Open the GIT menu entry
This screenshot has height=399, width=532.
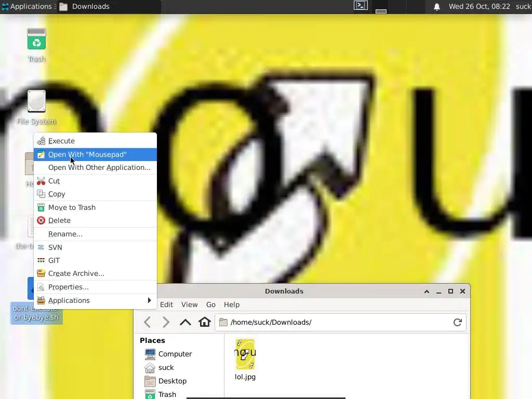tap(95, 260)
